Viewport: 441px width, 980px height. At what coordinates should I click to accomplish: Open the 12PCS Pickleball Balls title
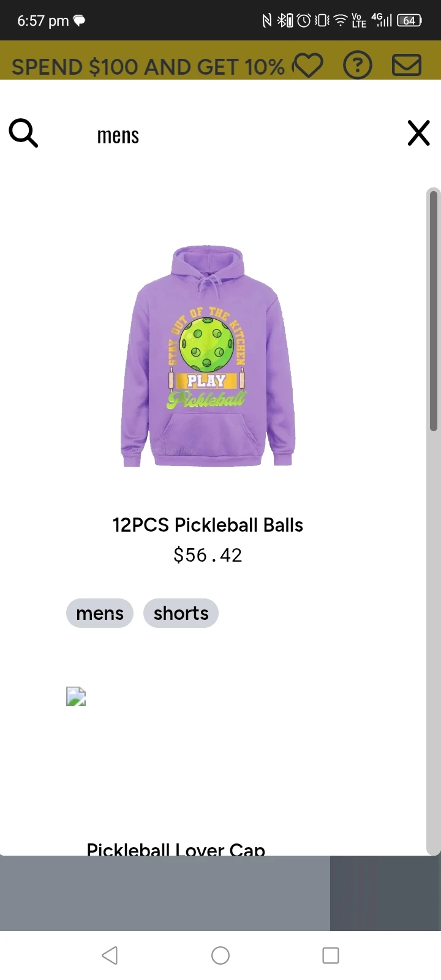point(208,525)
